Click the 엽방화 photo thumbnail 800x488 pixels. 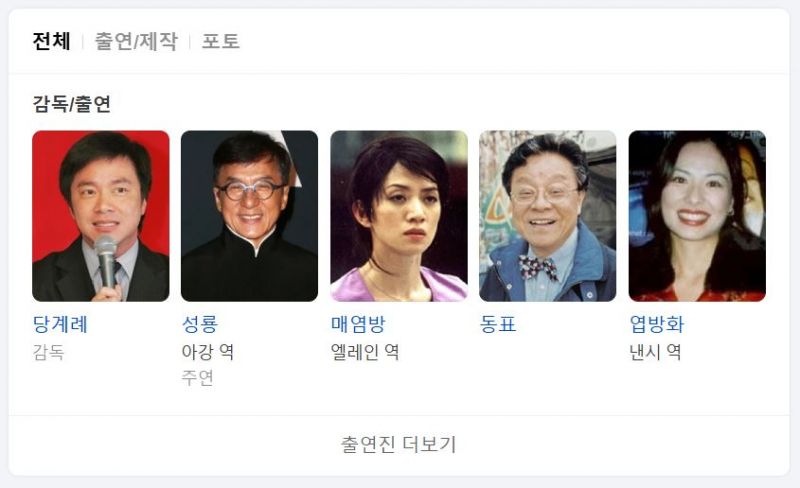697,216
